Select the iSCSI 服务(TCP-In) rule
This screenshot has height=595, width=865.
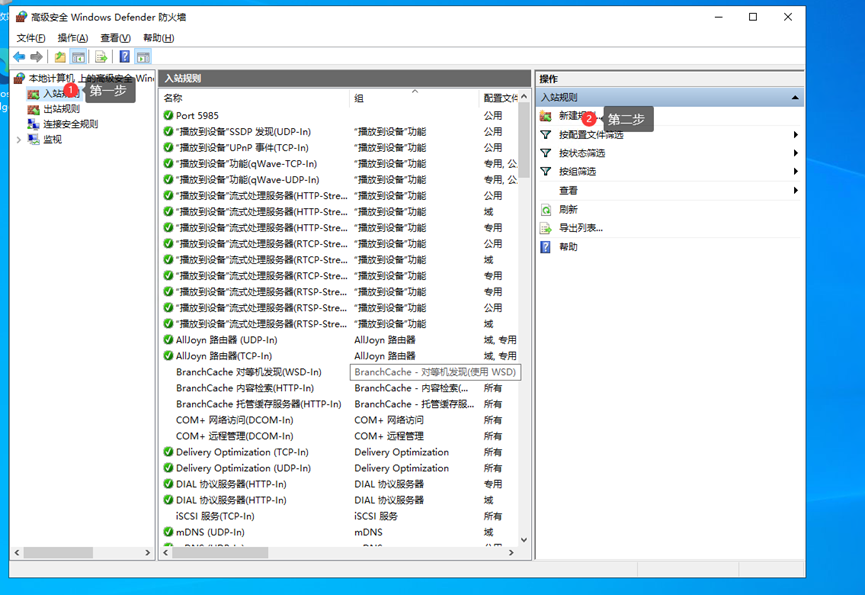pos(215,516)
